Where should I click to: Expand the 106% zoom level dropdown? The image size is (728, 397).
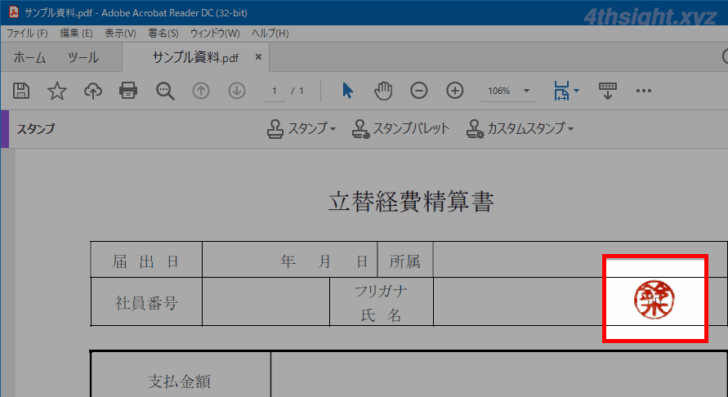click(526, 91)
